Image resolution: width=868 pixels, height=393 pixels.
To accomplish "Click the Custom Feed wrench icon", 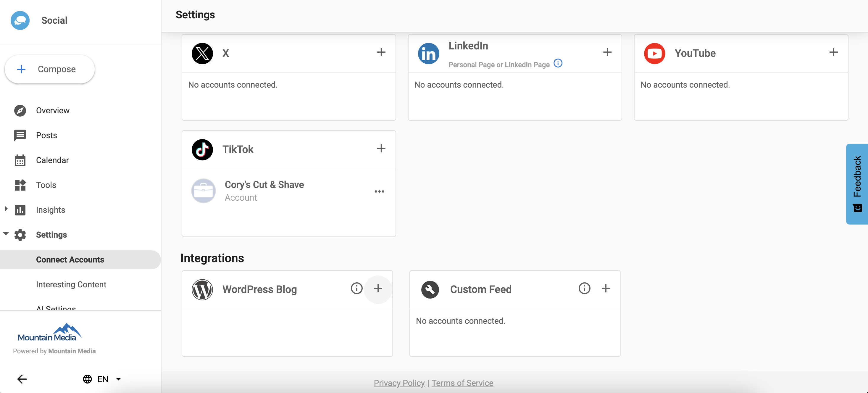I will pyautogui.click(x=430, y=289).
